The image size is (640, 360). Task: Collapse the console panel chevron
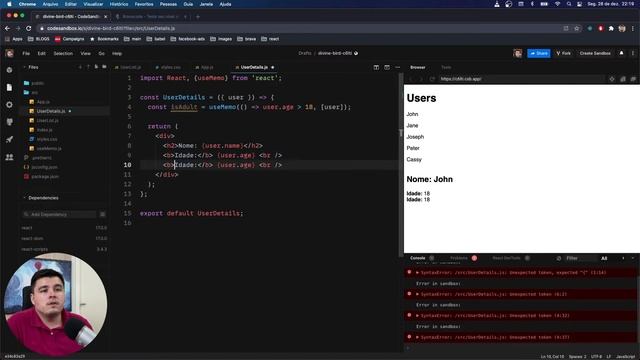coord(633,258)
